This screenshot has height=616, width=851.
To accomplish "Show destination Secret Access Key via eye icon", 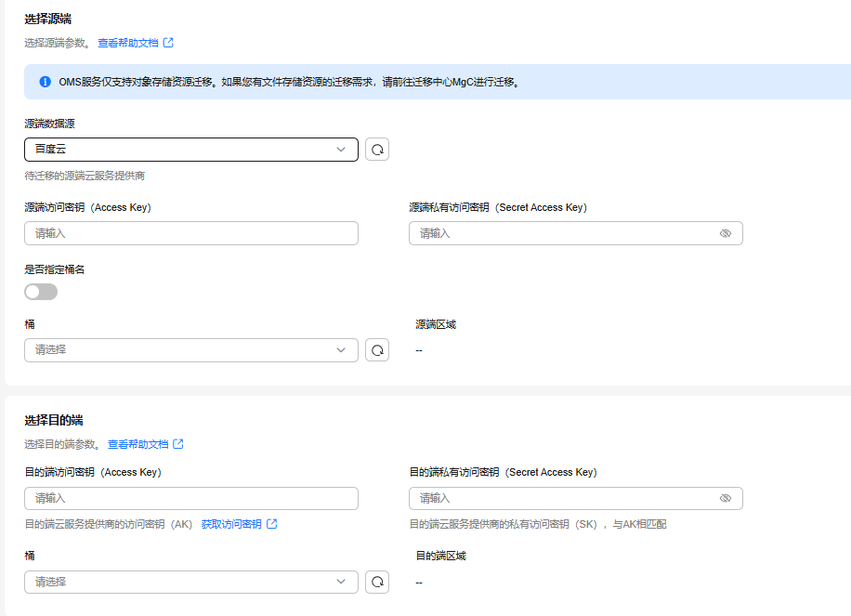I will (725, 498).
